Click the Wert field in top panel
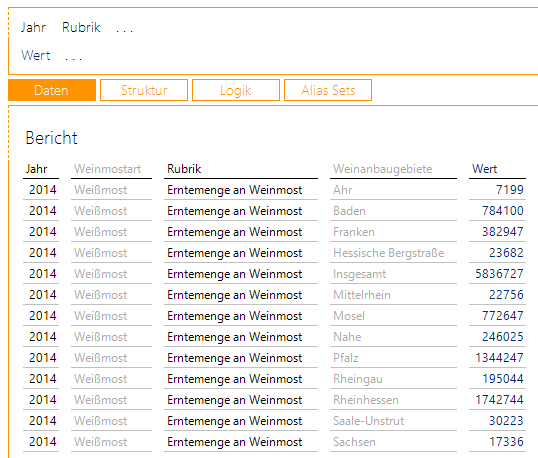Image resolution: width=538 pixels, height=458 pixels. (x=36, y=55)
